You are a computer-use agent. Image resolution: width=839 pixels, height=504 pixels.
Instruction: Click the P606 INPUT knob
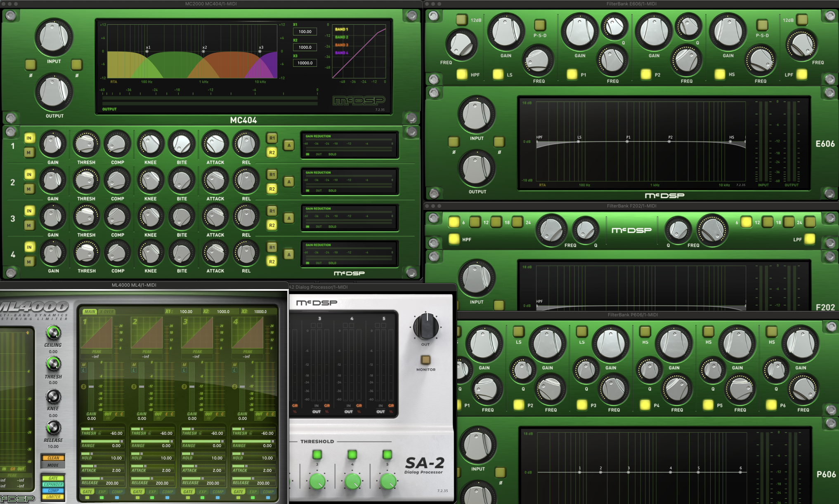[478, 445]
